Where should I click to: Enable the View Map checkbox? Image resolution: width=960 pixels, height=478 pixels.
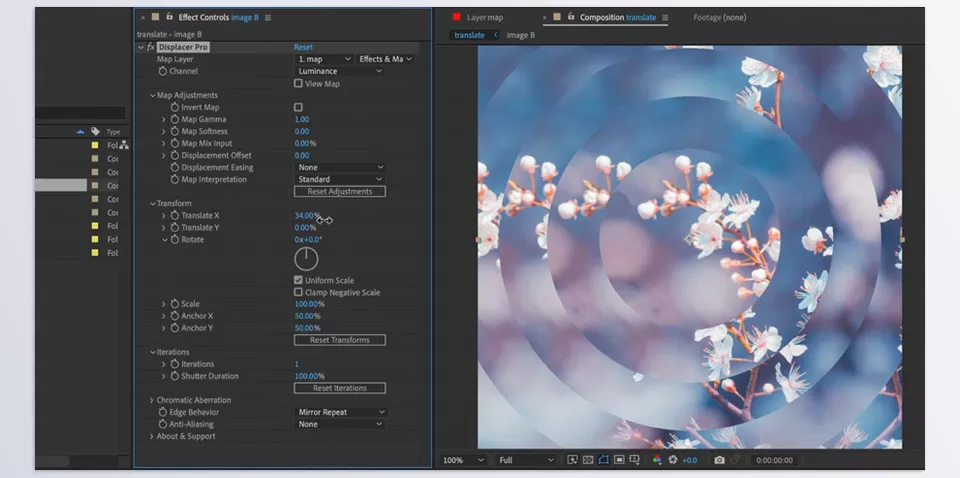pyautogui.click(x=298, y=83)
